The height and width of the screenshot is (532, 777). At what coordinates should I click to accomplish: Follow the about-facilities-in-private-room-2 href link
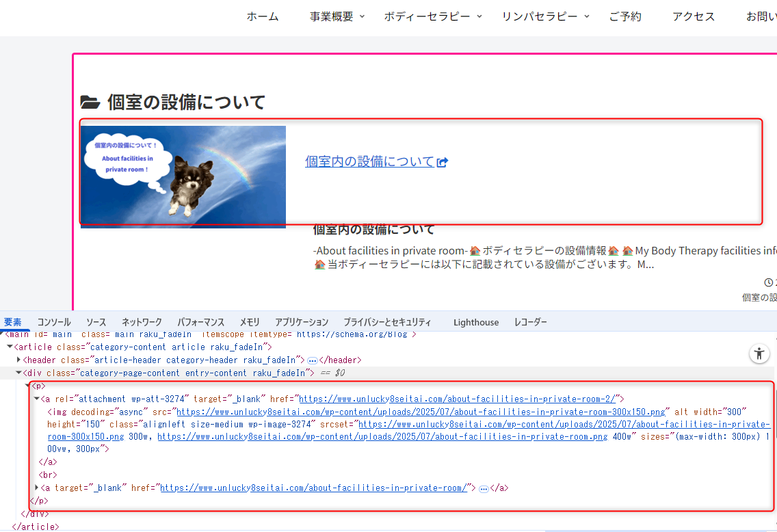(x=458, y=399)
